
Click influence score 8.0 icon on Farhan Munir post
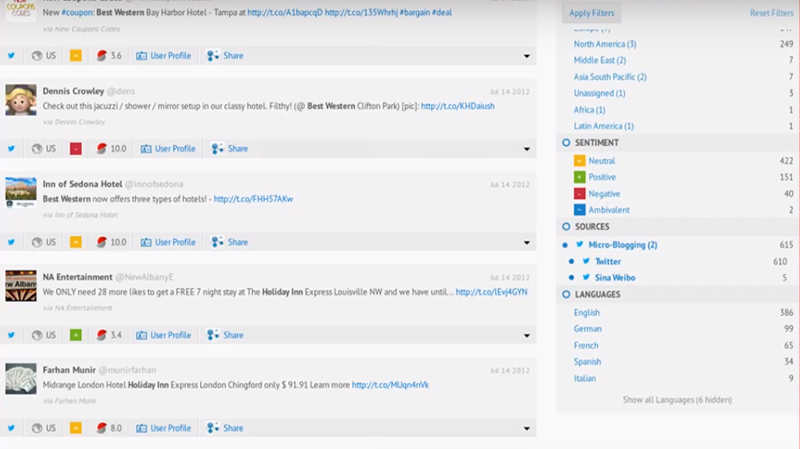click(102, 428)
